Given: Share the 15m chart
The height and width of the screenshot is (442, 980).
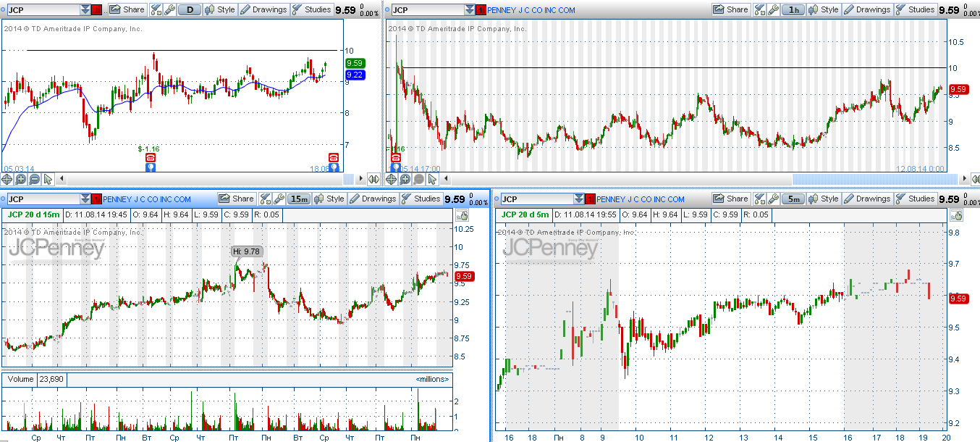Looking at the screenshot, I should 237,199.
